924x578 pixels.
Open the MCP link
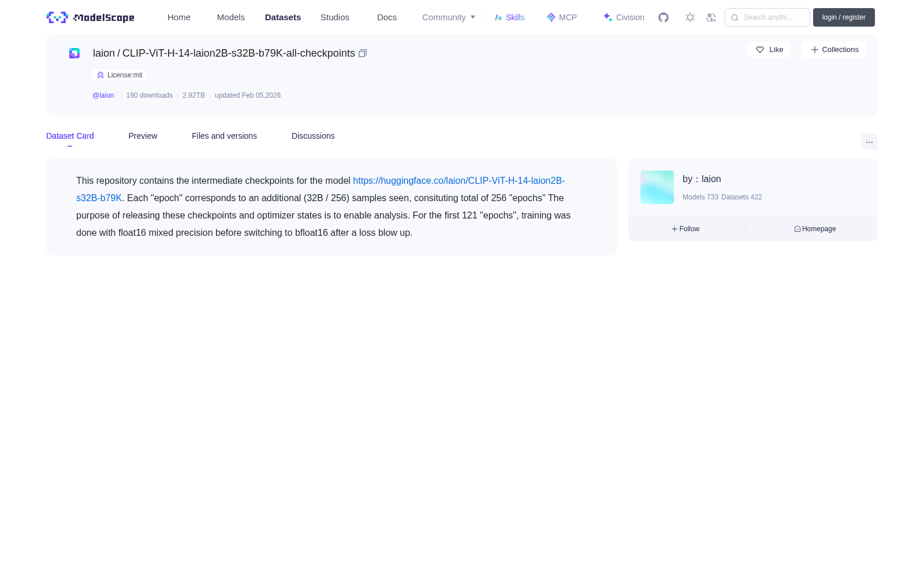pos(562,17)
